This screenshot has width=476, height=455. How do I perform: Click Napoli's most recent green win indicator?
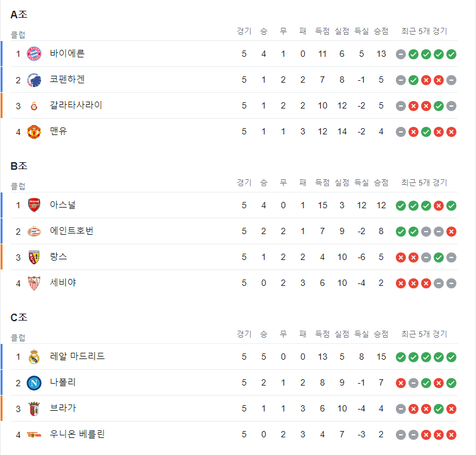tap(451, 383)
